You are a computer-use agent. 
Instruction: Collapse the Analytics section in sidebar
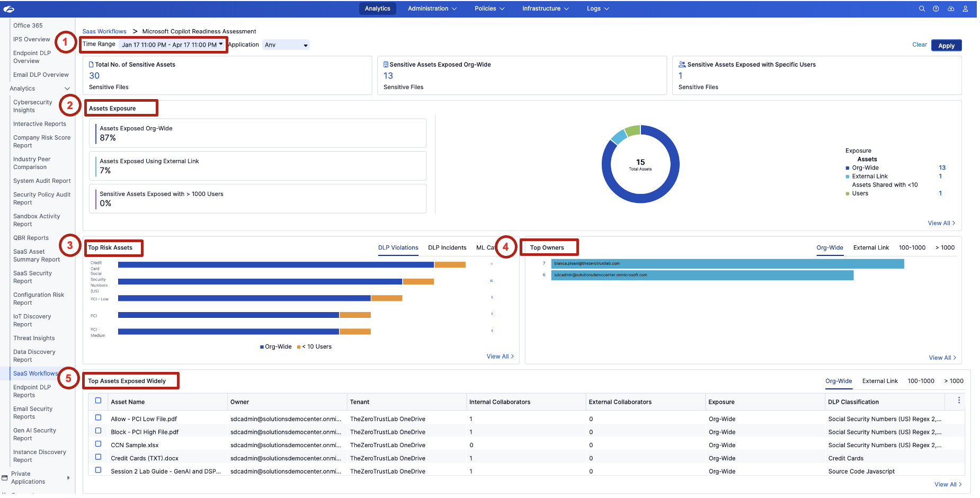coord(67,88)
